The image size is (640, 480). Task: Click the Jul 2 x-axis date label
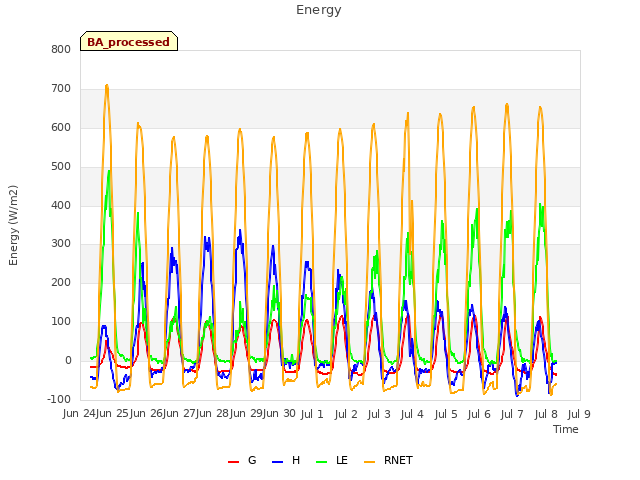346,414
